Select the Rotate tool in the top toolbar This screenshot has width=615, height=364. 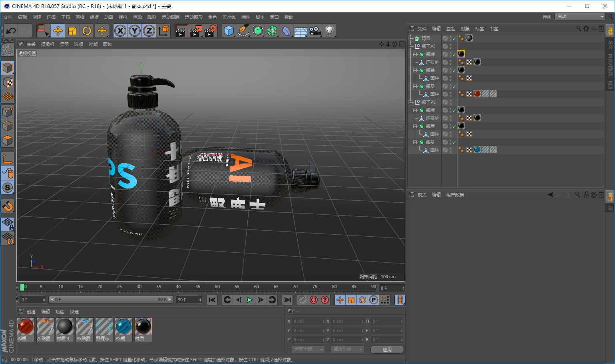[x=87, y=31]
